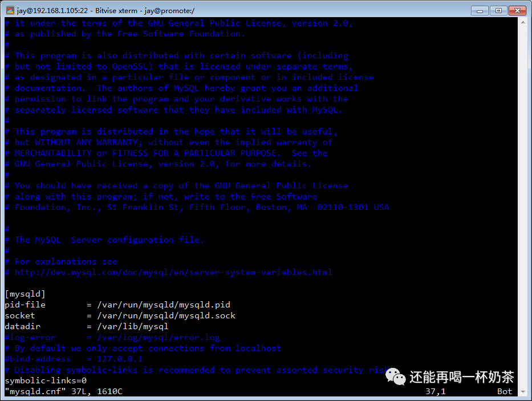Screen dimensions: 532x401
Task: Place cursor on 'datadir' setting line
Action: (x=87, y=327)
